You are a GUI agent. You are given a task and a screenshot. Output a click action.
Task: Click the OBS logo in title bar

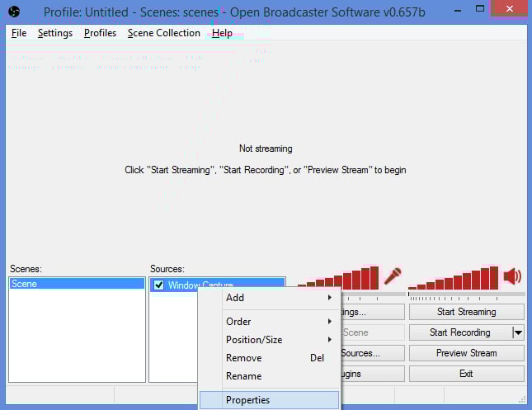tap(14, 12)
